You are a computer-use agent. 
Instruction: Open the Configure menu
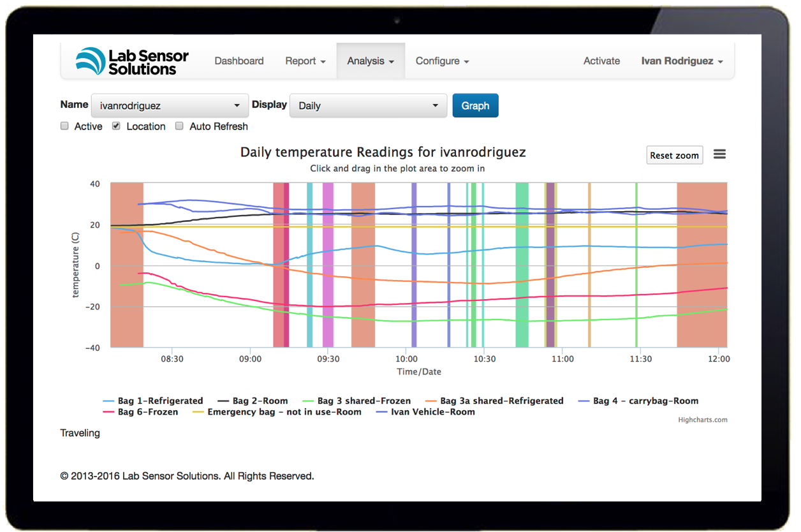tap(443, 61)
